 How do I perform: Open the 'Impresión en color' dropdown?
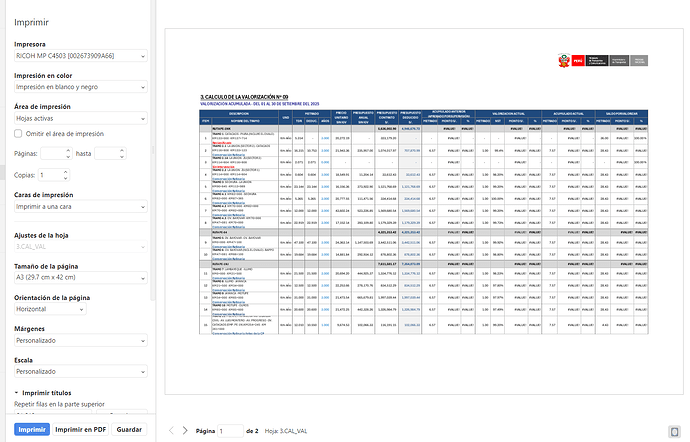(80, 88)
